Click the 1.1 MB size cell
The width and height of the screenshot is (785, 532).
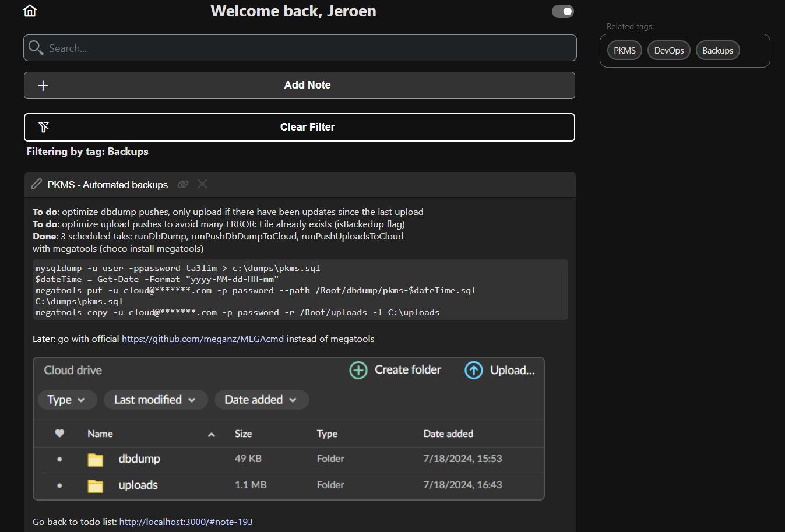(x=251, y=485)
